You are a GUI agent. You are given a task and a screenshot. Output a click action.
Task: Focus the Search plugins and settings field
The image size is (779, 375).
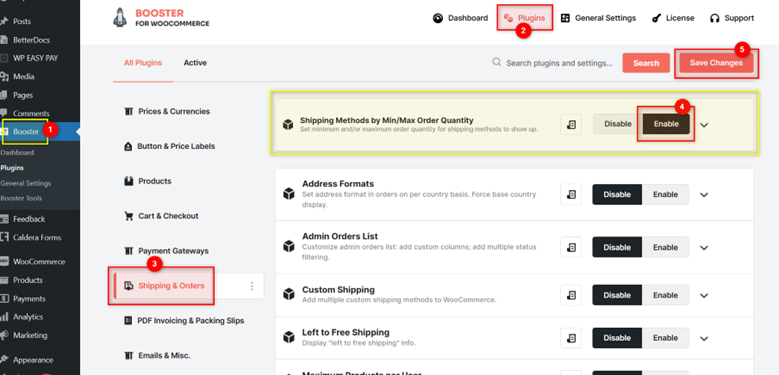coord(559,63)
